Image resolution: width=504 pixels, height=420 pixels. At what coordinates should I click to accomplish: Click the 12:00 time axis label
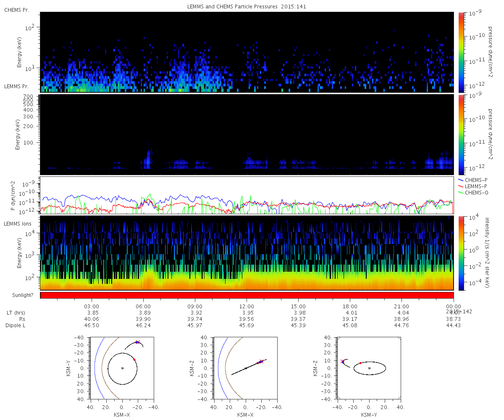coord(247,306)
